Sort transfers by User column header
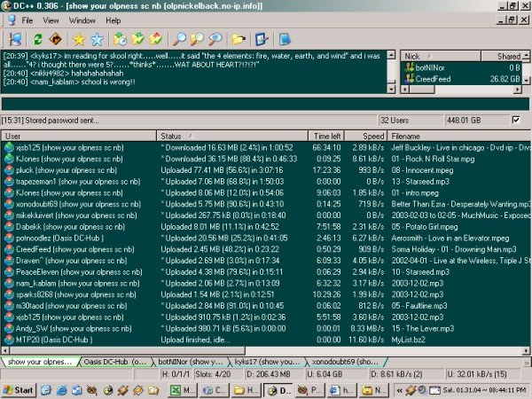The width and height of the screenshot is (532, 399). (x=79, y=136)
